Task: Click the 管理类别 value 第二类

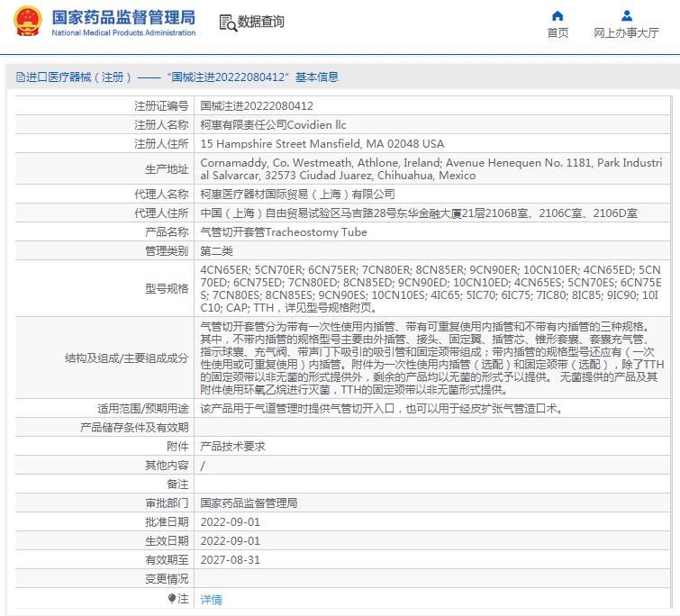Action: tap(215, 249)
